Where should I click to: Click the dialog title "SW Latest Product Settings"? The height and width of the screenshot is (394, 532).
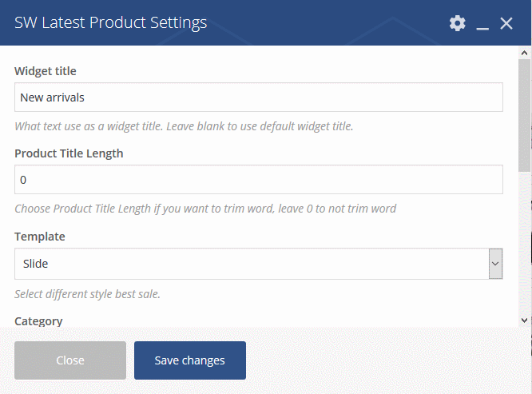[x=111, y=22]
